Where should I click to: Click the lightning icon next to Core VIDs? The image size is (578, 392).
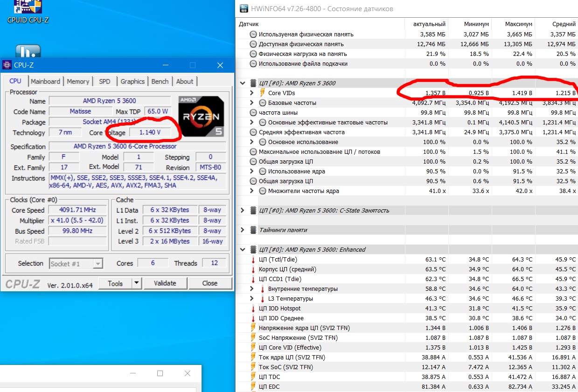[262, 93]
